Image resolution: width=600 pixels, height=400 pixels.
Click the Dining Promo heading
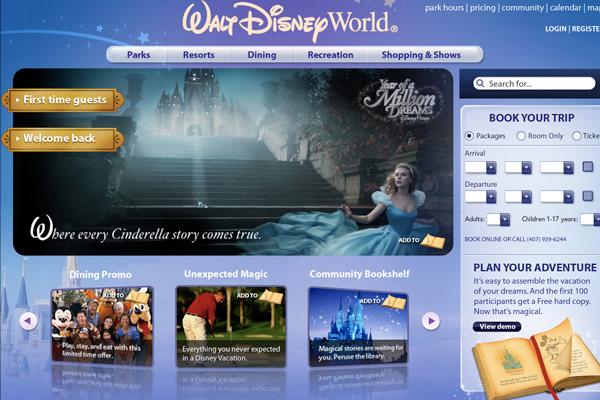[100, 274]
